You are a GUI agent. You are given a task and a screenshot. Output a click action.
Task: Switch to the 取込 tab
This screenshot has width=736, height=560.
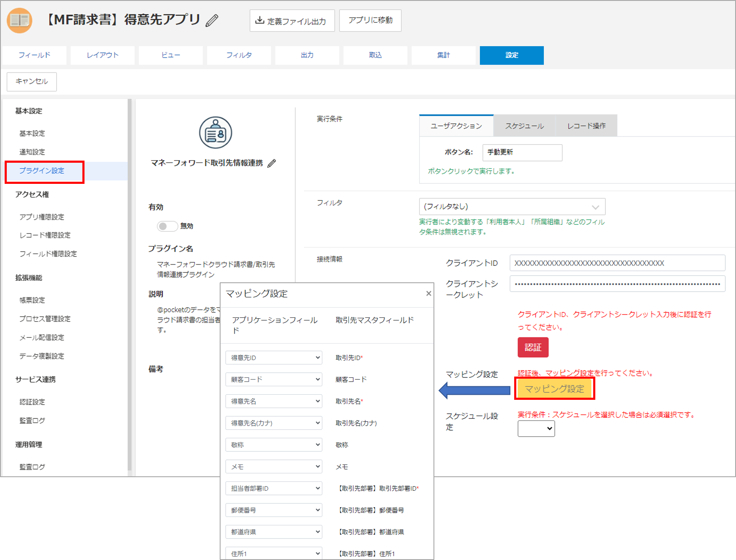click(x=376, y=55)
